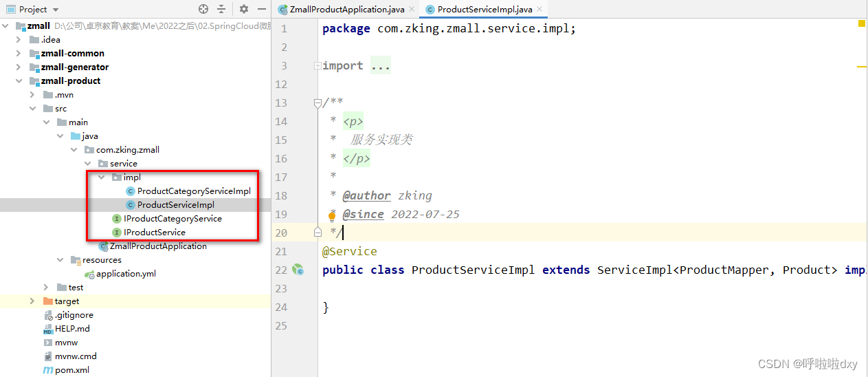Viewport: 868px width, 377px height.
Task: Open the Project panel settings gear
Action: (x=244, y=9)
